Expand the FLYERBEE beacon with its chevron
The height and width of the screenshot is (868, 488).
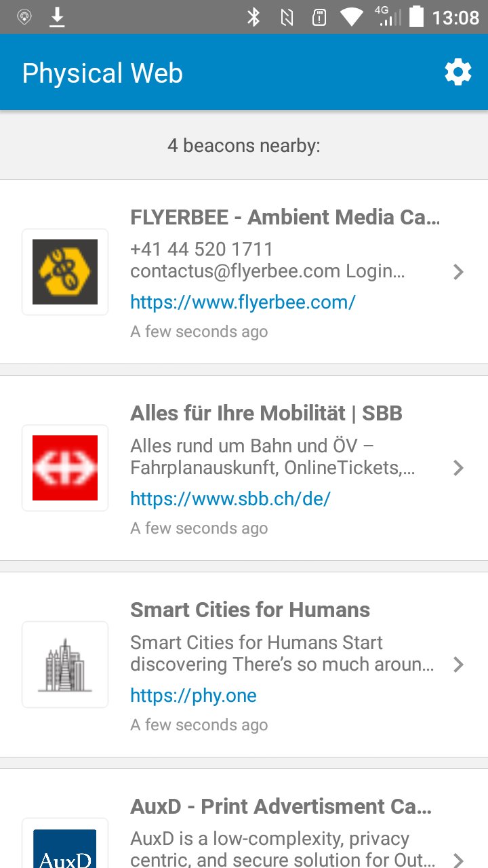[x=458, y=271]
